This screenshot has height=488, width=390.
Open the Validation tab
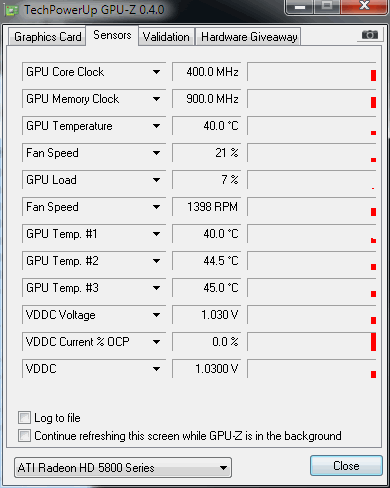point(166,37)
